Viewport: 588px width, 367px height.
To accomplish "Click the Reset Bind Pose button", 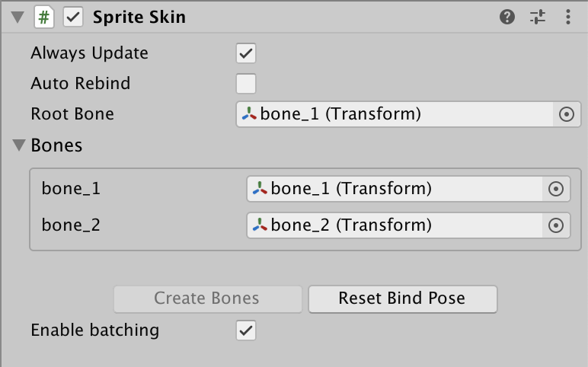I will [402, 298].
